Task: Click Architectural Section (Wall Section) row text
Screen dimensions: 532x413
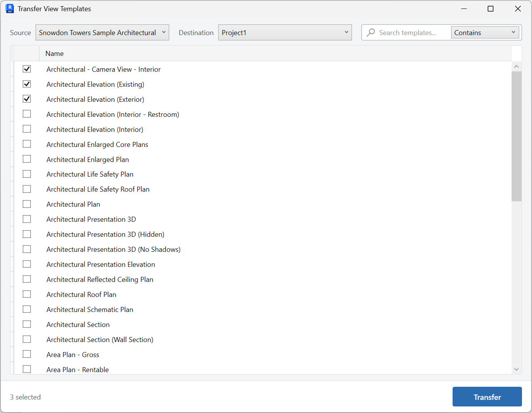Action: (100, 340)
